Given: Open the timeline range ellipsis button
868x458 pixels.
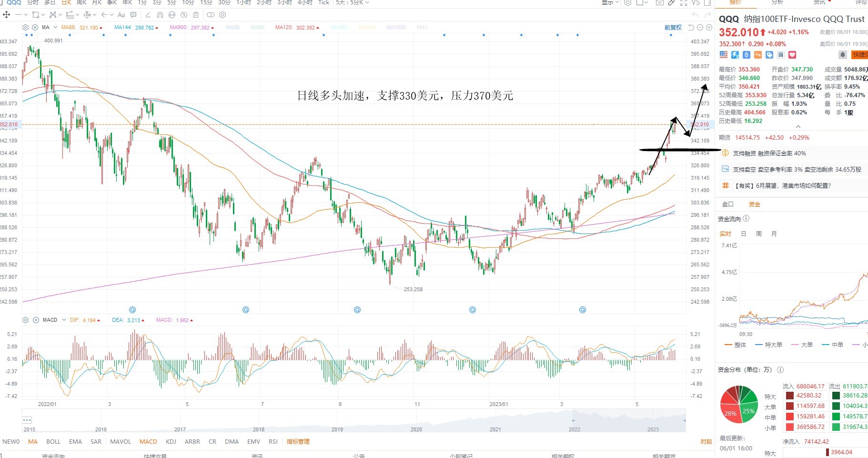Looking at the screenshot, I should pyautogui.click(x=27, y=420).
